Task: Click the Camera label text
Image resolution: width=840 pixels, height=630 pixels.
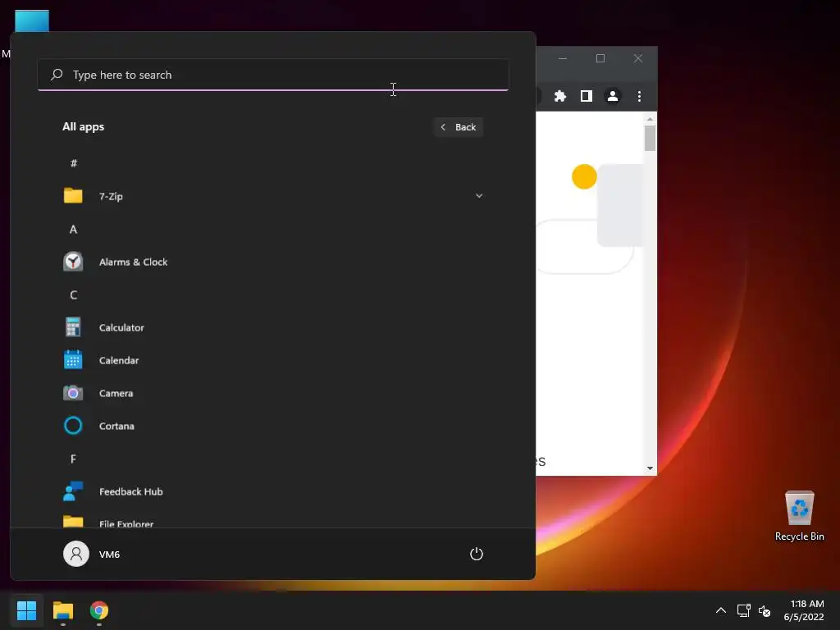Action: point(116,393)
